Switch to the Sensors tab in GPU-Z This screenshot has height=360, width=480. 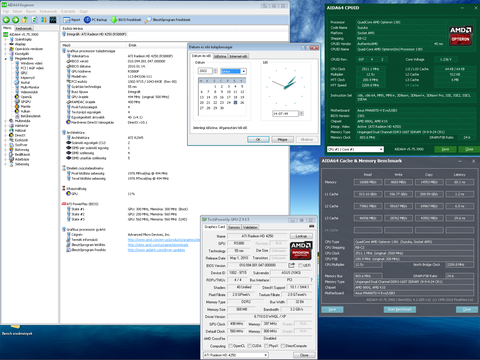234,227
